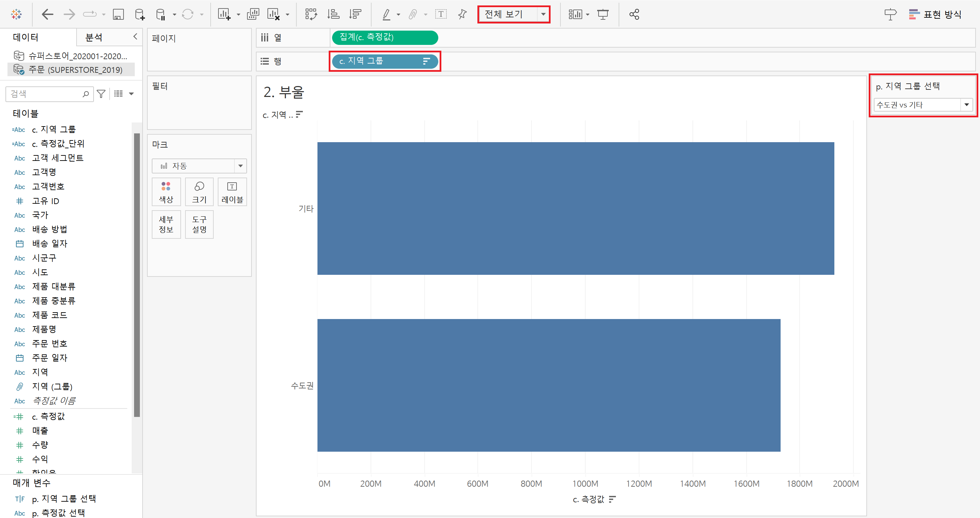Image resolution: width=980 pixels, height=518 pixels.
Task: Expand the mark type 자동 dropdown
Action: point(240,166)
